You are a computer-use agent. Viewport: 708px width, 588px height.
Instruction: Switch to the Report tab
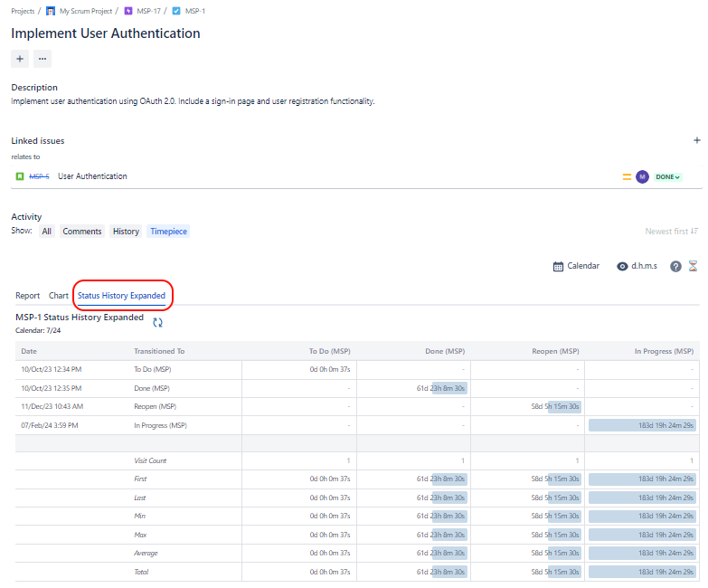[27, 296]
